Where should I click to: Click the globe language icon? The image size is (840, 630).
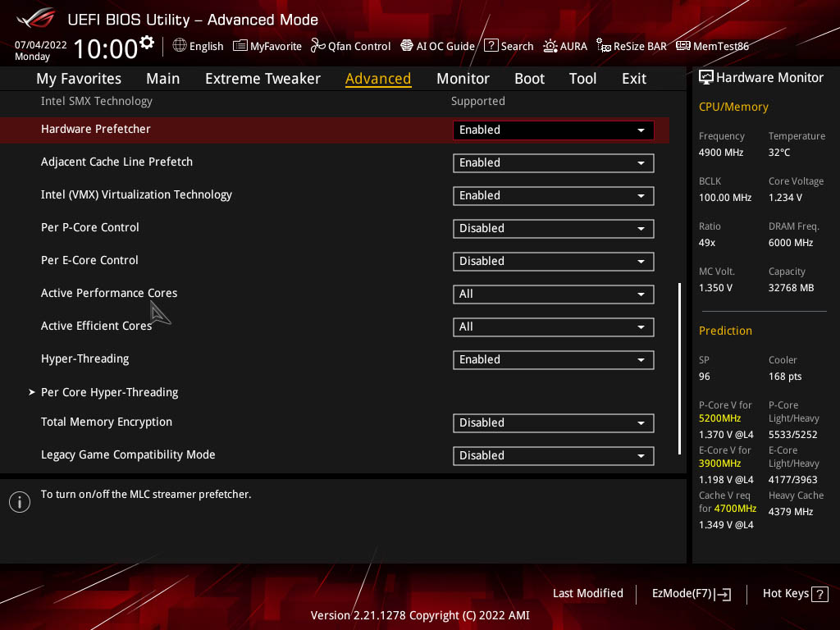(x=180, y=46)
